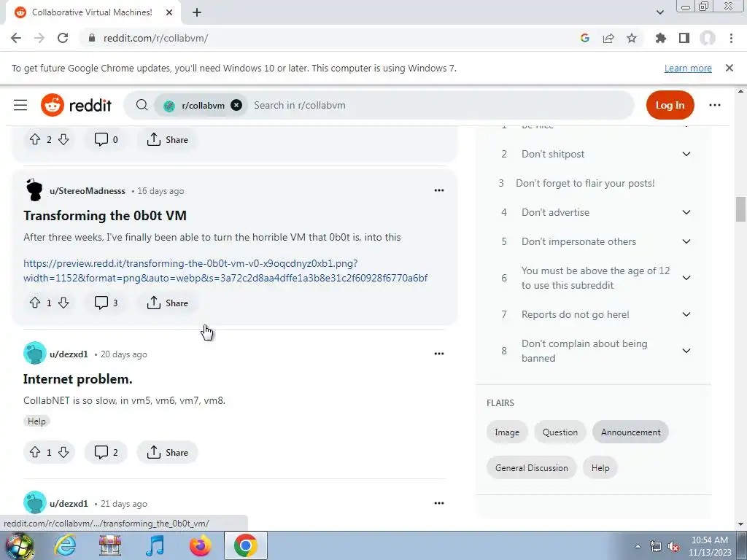
Task: Filter by the Announcement flair
Action: tap(630, 432)
